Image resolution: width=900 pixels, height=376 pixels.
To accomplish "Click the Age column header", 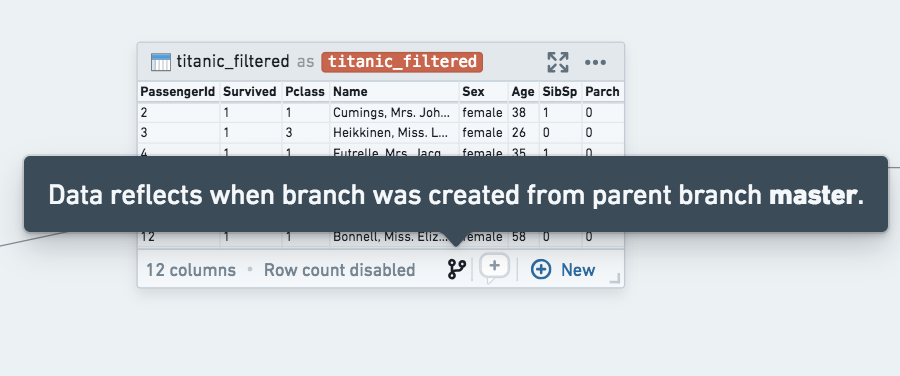I will (523, 92).
